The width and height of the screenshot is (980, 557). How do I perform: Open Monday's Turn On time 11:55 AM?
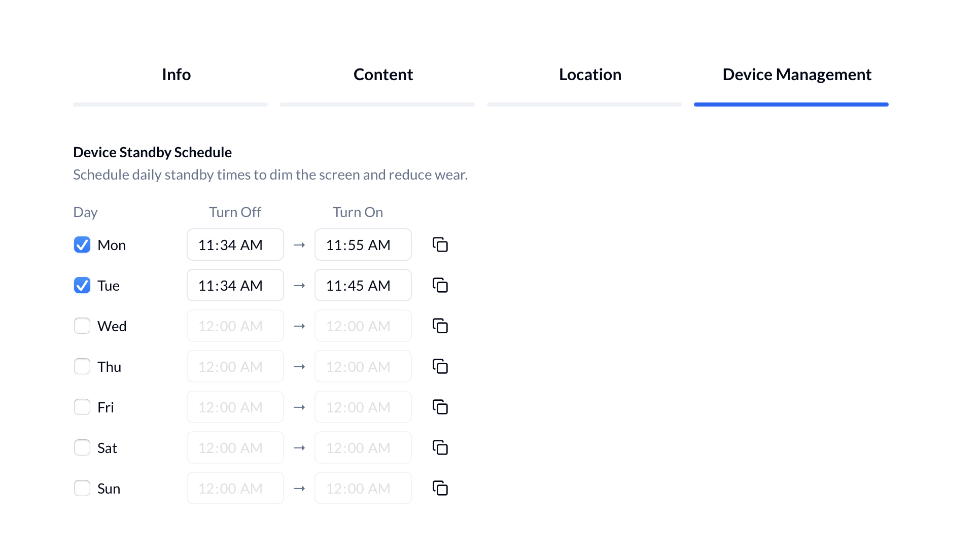[363, 245]
